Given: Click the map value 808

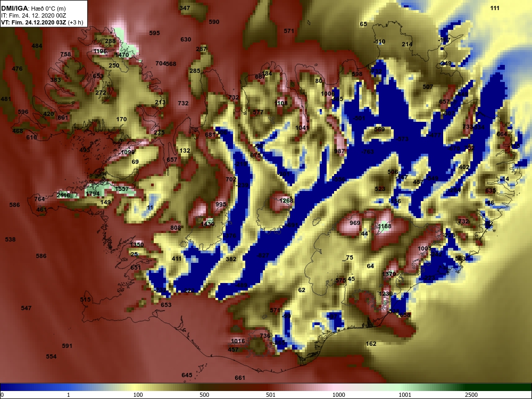Looking at the screenshot, I should point(176,228).
